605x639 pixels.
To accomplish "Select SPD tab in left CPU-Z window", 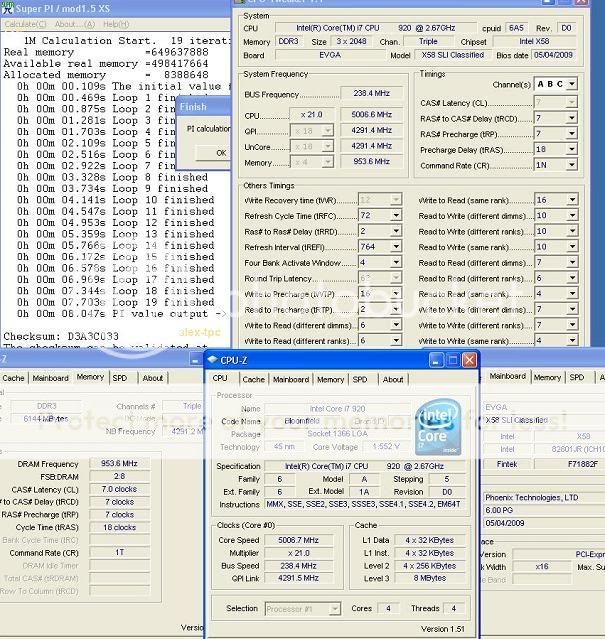I will [x=120, y=378].
